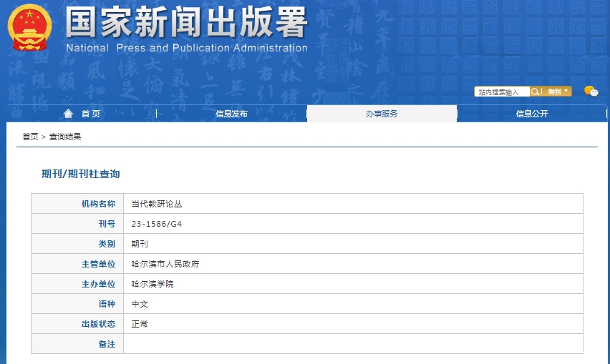
Task: Click the 查询结果 breadcrumb text
Action: click(x=65, y=137)
